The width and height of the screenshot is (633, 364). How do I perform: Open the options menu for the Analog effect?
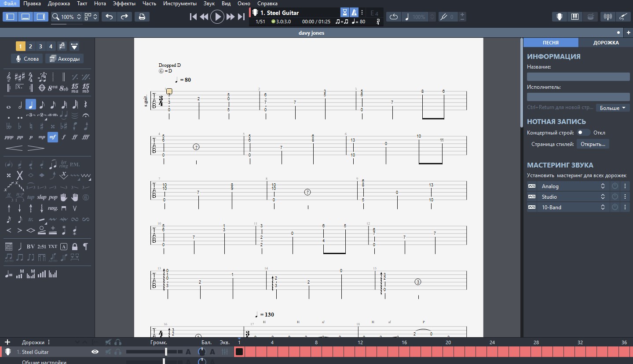click(x=625, y=186)
